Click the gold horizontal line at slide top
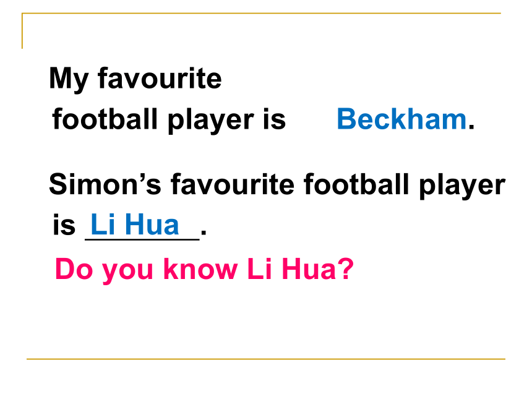Image resolution: width=532 pixels, height=399 pixels. pos(261,13)
